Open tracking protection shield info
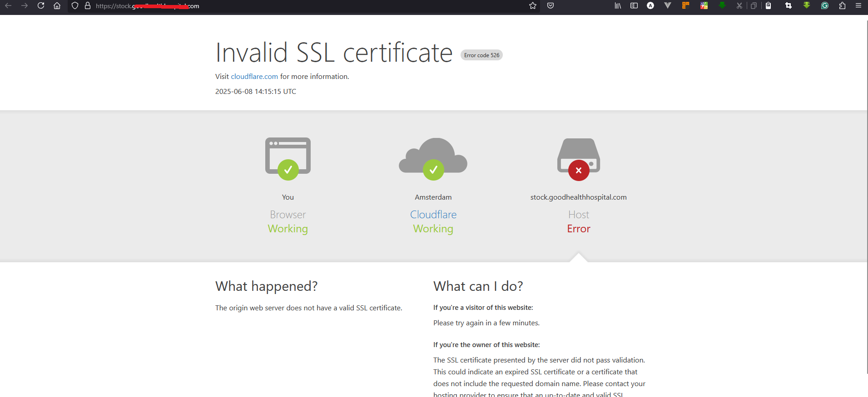The width and height of the screenshot is (868, 397). (x=75, y=6)
